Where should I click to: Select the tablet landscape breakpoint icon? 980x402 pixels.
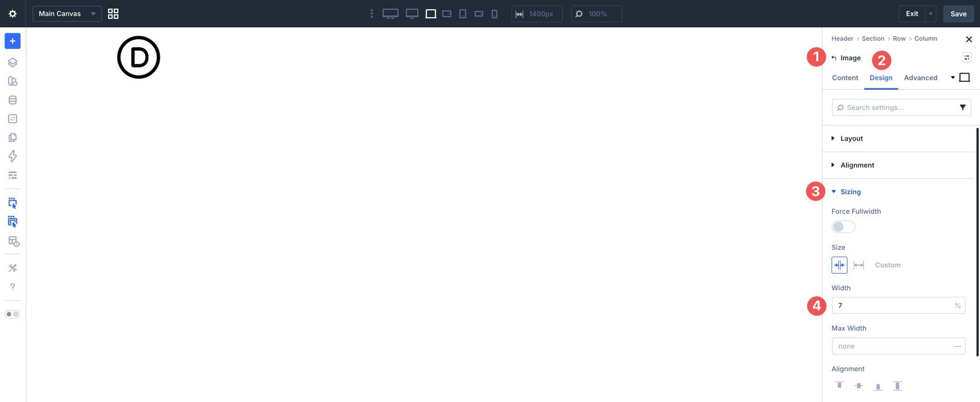pos(447,14)
